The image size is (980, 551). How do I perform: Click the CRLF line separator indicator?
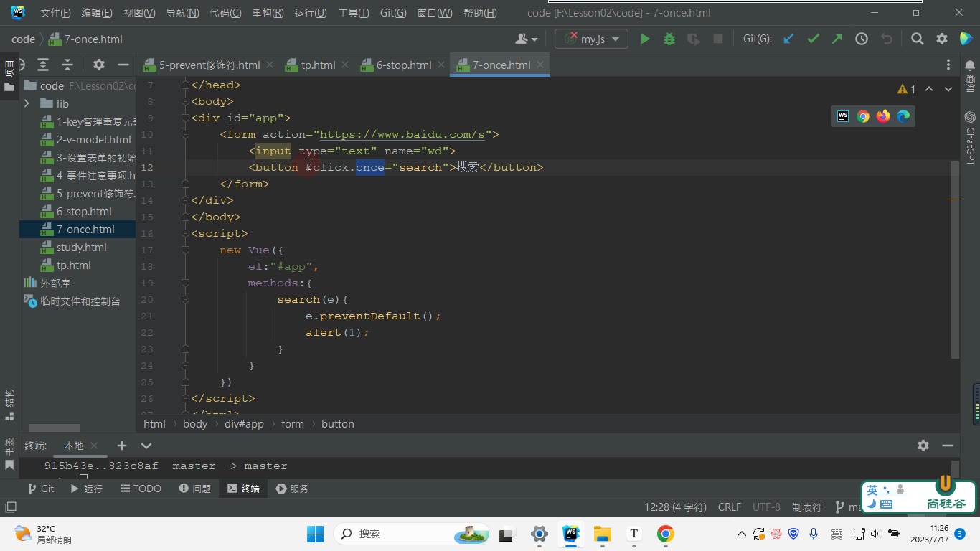[x=730, y=507]
